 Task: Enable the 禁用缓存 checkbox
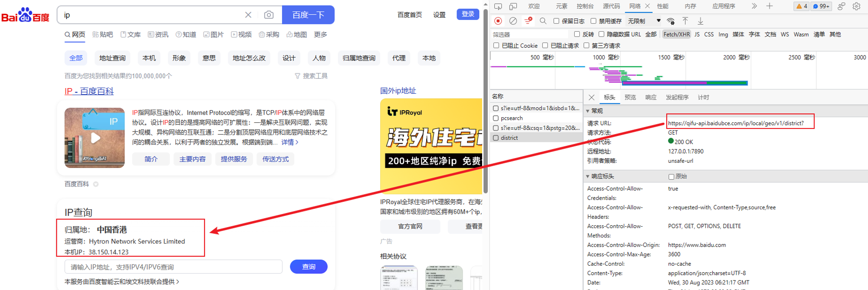[x=593, y=21]
